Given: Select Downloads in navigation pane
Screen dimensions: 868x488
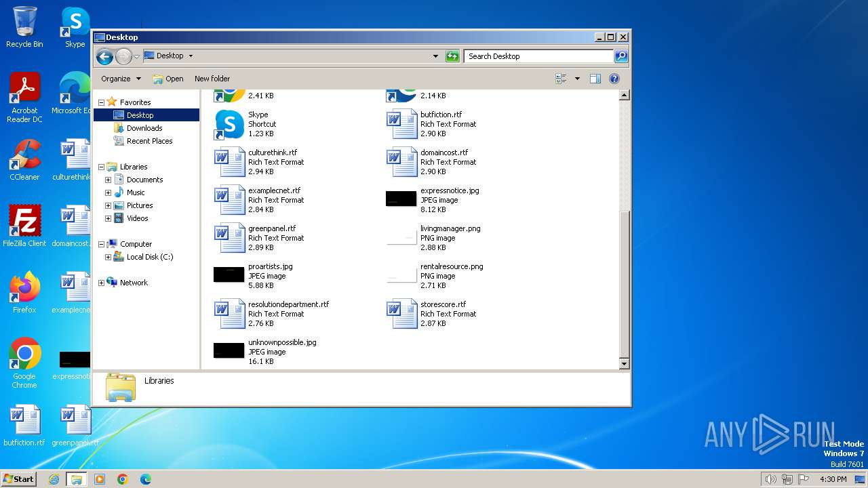Looking at the screenshot, I should (144, 128).
